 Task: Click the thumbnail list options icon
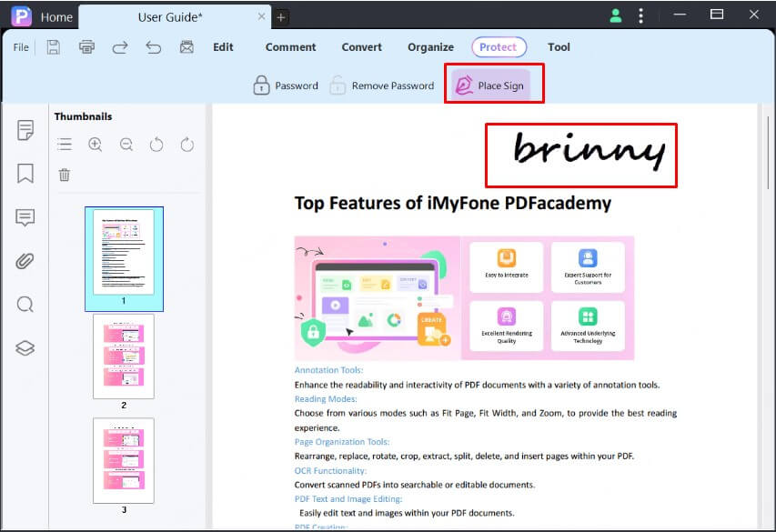pos(65,145)
